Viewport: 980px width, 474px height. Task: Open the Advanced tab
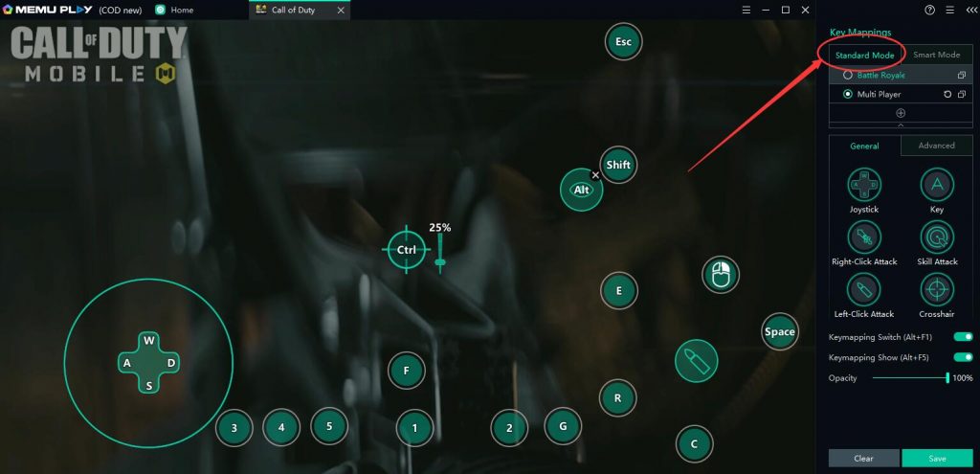[936, 146]
